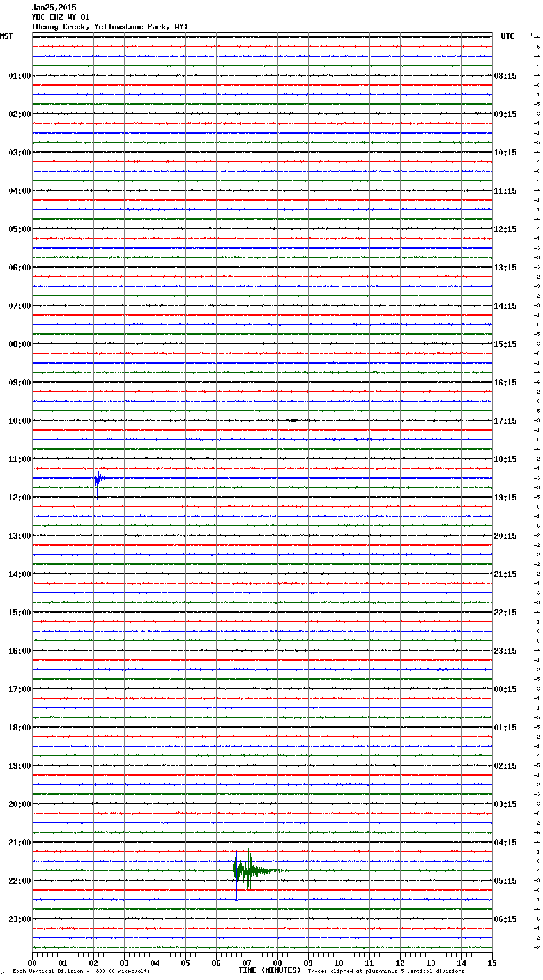Click the Each Vertical Division 800.00 microvolts note

coord(81,972)
